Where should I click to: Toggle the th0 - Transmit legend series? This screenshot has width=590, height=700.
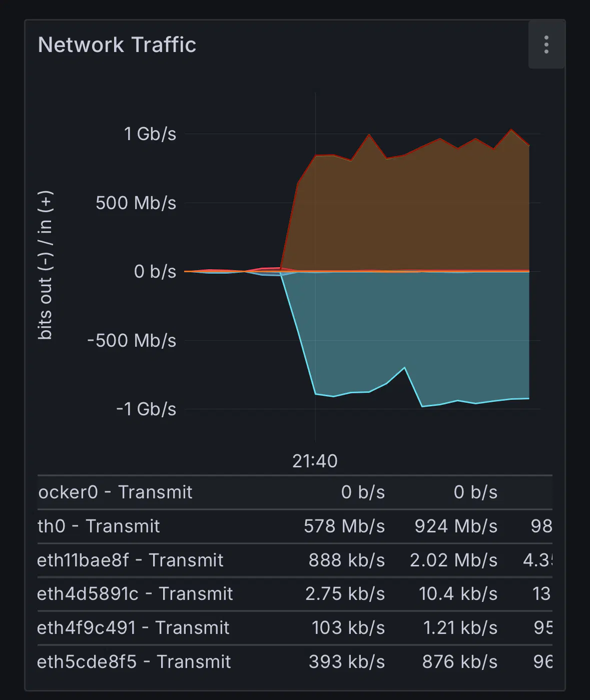pos(99,526)
